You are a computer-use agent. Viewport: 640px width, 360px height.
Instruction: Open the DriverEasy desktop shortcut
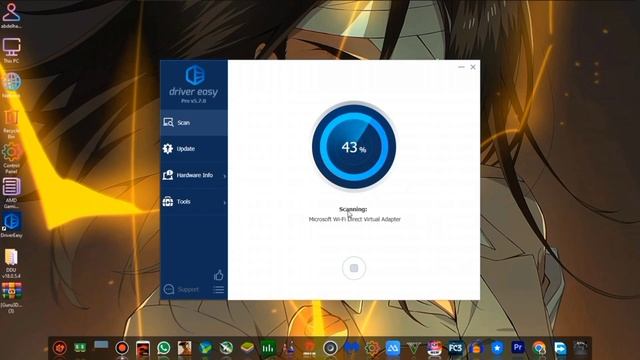[x=11, y=225]
